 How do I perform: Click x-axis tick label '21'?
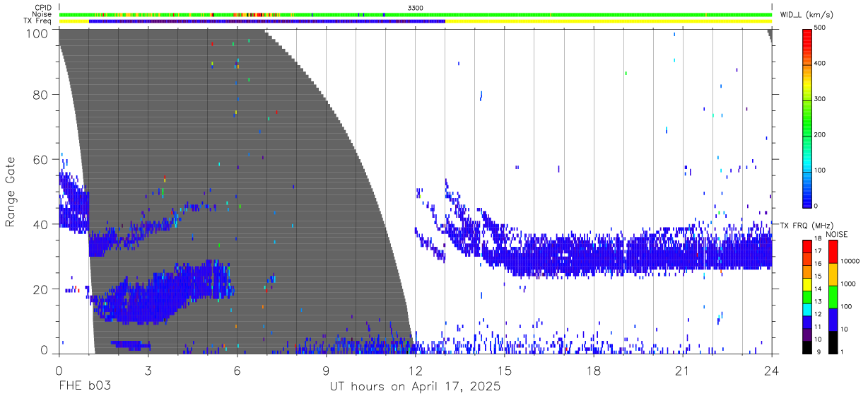[683, 371]
